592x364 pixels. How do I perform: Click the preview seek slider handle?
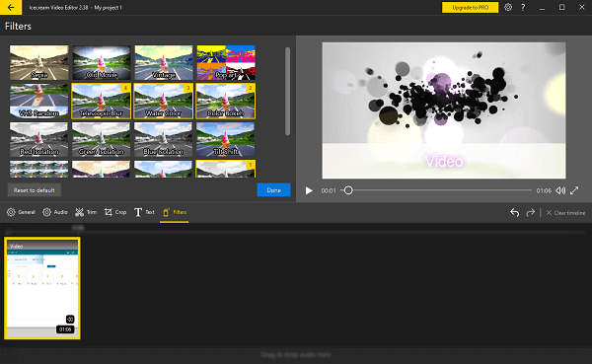[348, 190]
